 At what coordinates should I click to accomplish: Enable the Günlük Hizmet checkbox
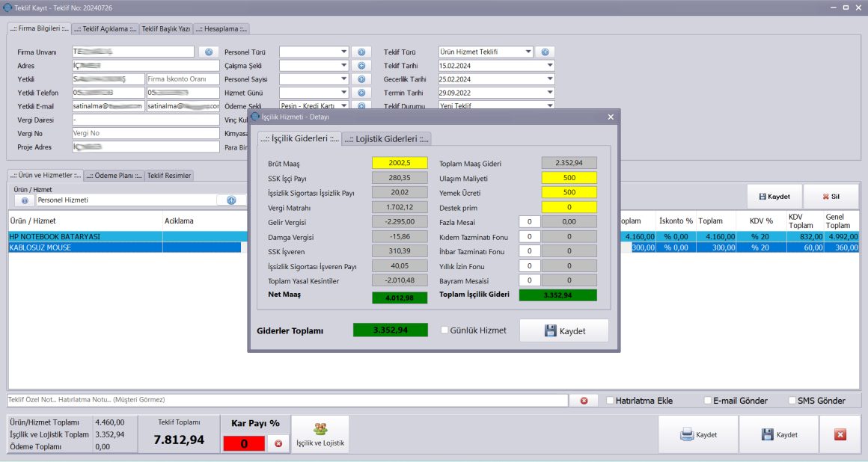pos(445,330)
